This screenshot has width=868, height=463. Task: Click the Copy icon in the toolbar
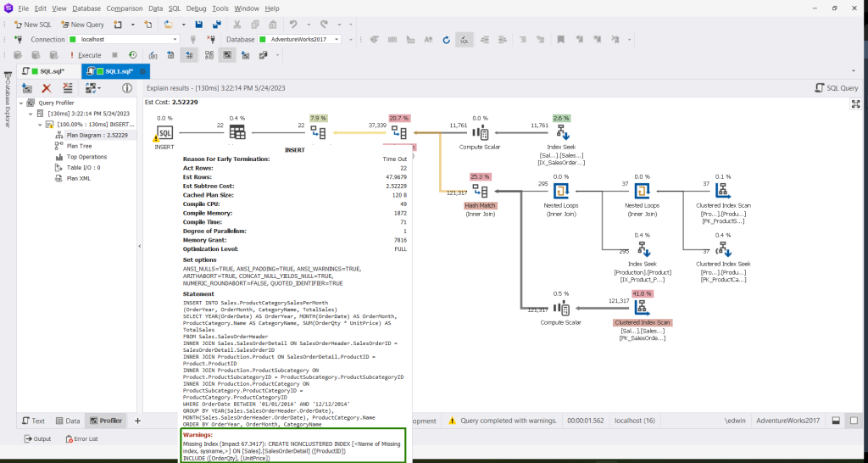255,25
